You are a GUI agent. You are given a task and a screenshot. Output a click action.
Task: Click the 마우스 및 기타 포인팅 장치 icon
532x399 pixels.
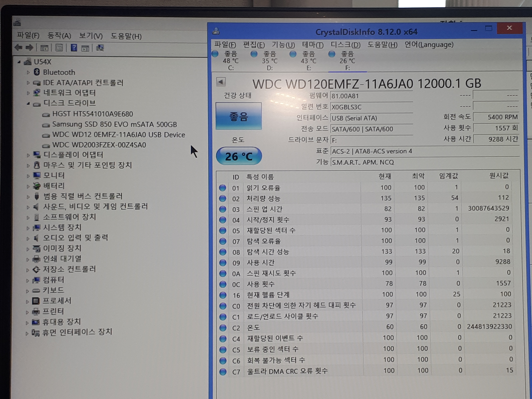(37, 165)
